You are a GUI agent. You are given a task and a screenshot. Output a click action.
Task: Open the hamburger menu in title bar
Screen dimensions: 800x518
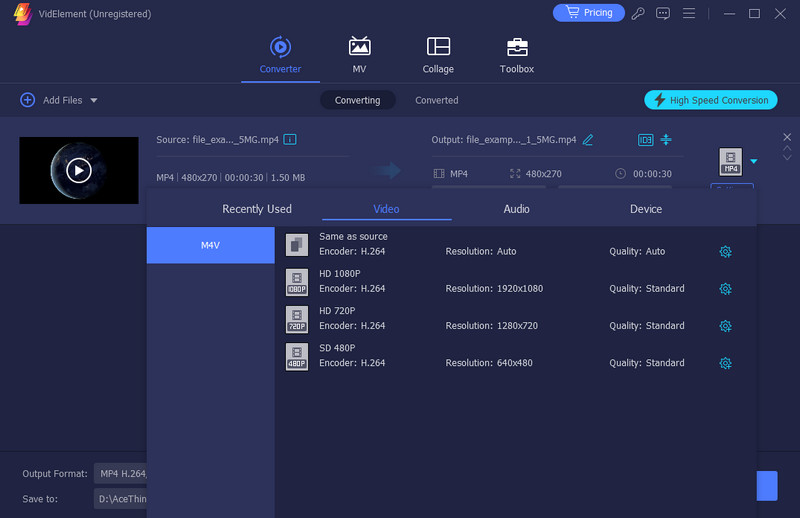click(x=688, y=13)
